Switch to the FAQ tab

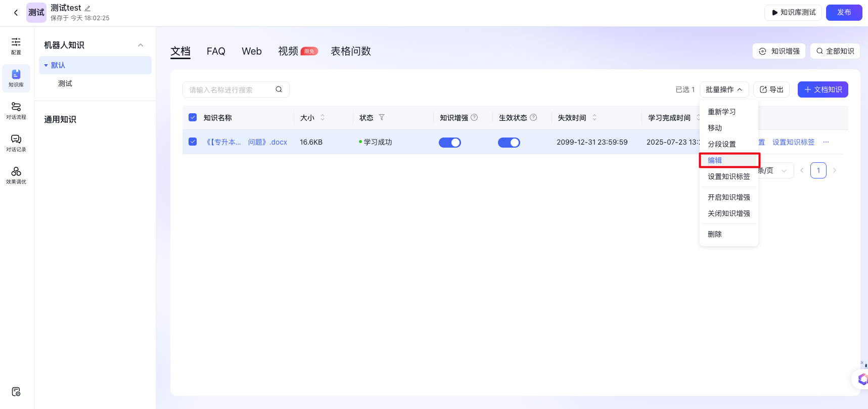(x=216, y=51)
